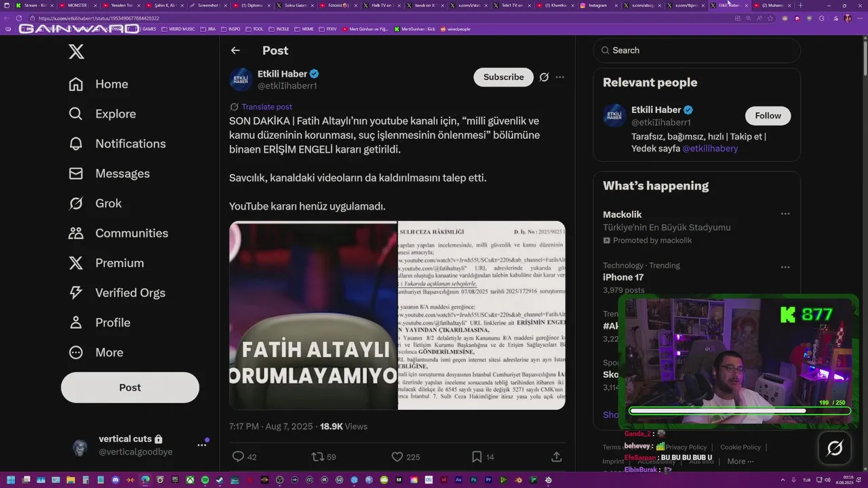Viewport: 868px width, 488px height.
Task: Click the Grok icon beside Subscribe
Action: click(x=544, y=77)
